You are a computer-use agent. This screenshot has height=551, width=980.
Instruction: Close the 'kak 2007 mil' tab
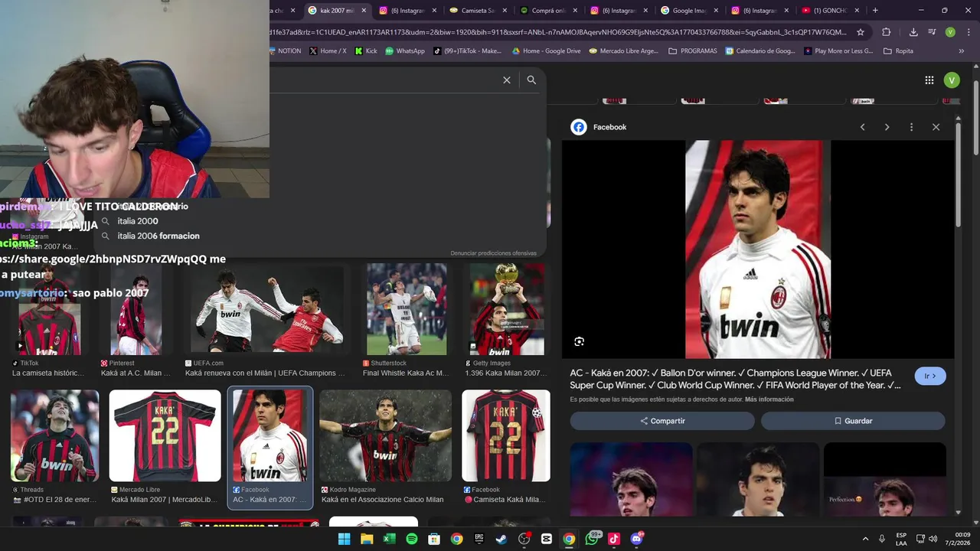pyautogui.click(x=363, y=11)
